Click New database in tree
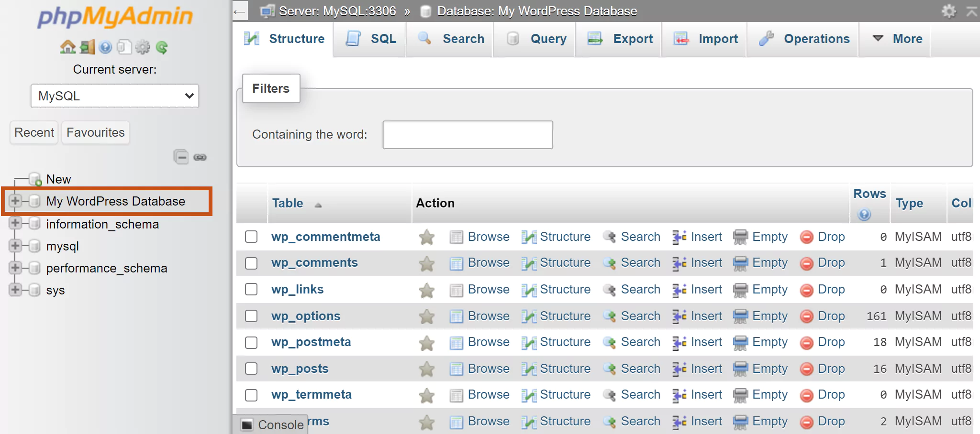The height and width of the screenshot is (434, 980). [x=58, y=179]
